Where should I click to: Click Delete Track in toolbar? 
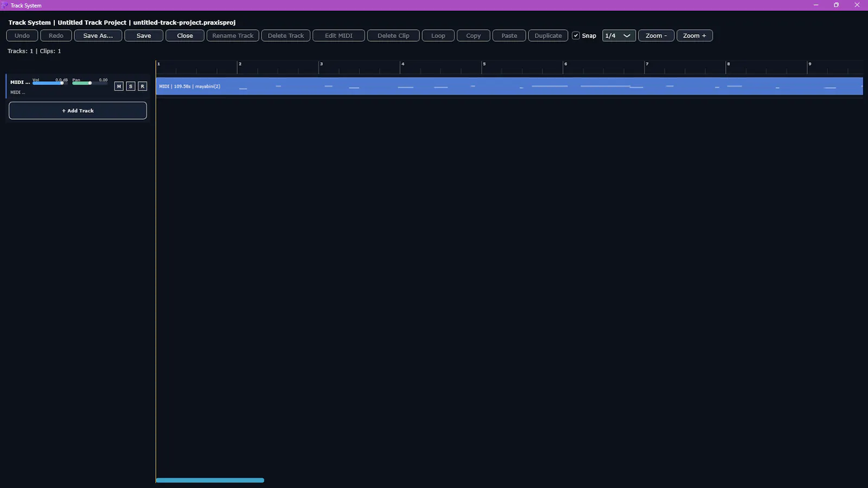286,36
